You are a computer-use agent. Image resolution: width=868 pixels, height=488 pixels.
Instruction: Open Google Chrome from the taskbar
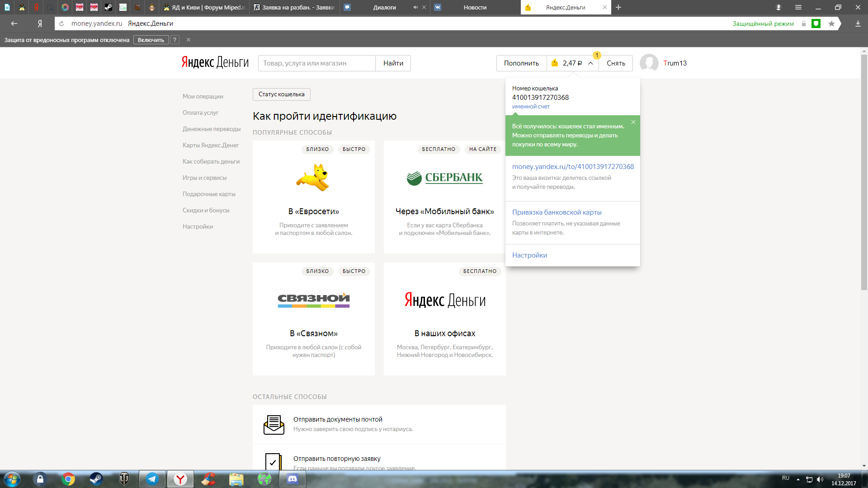tap(68, 479)
